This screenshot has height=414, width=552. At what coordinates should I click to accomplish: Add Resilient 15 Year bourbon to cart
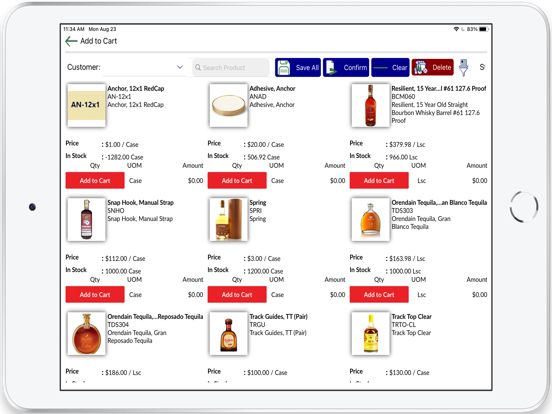click(379, 180)
